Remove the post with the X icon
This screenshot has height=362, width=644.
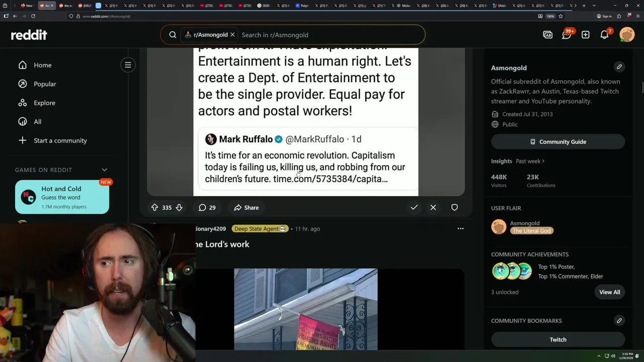pyautogui.click(x=433, y=207)
